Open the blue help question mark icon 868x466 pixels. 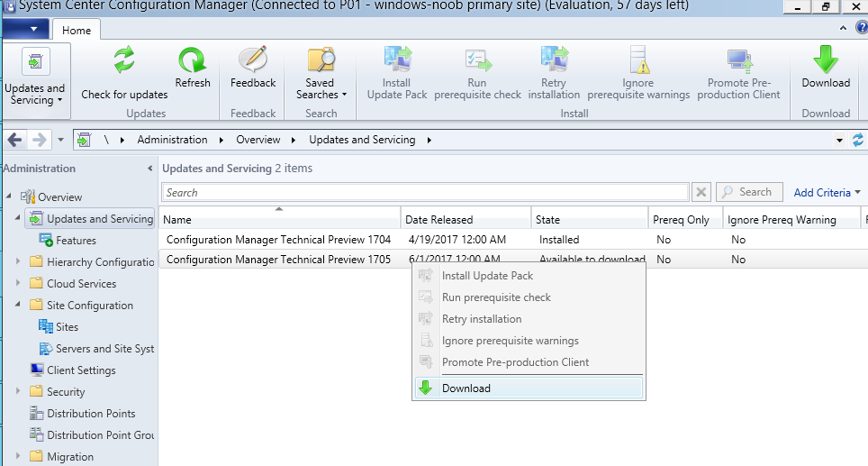[x=862, y=27]
